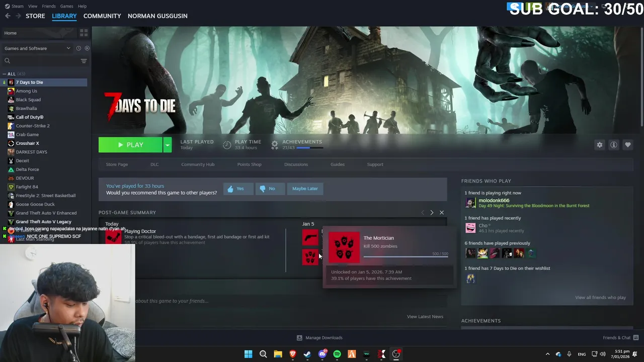The image size is (644, 362).
Task: Click the achievements trophy icon
Action: click(275, 145)
